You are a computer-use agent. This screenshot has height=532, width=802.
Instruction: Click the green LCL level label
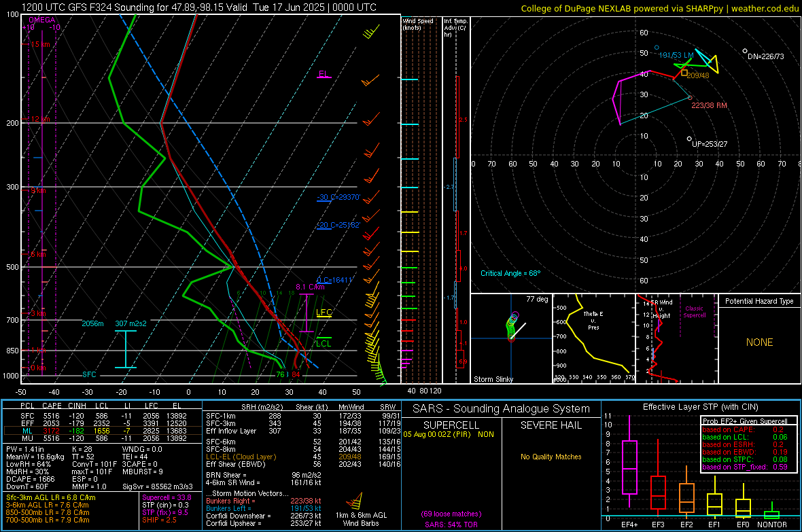point(324,343)
